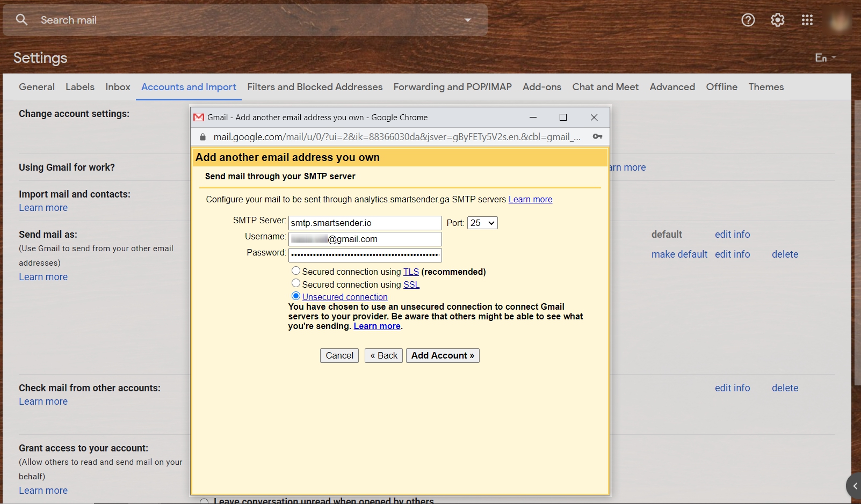Click edit info beside make default
The height and width of the screenshot is (504, 861).
point(732,254)
